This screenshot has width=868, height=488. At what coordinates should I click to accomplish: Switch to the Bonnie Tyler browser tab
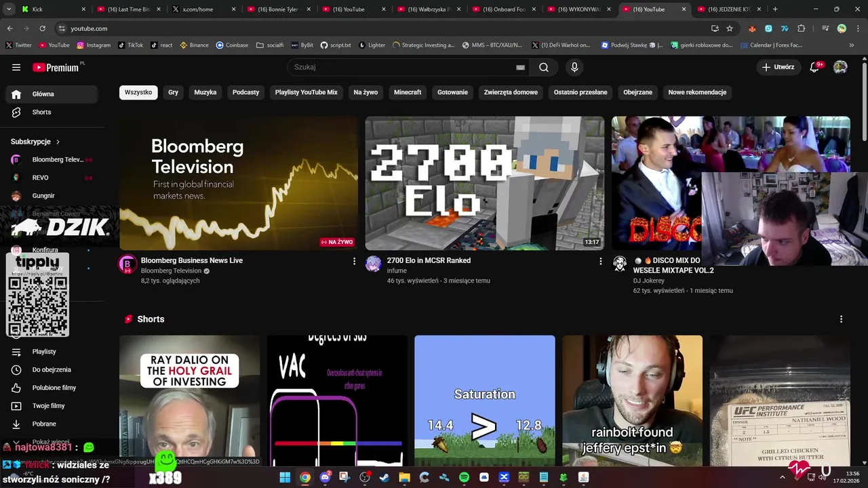click(279, 9)
